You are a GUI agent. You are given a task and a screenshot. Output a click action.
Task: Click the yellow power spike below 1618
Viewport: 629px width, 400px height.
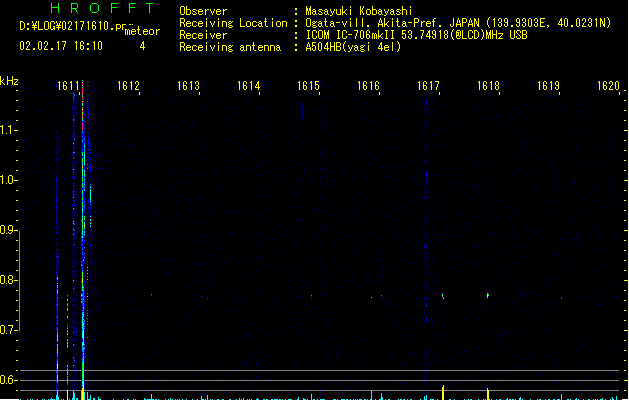[x=488, y=394]
